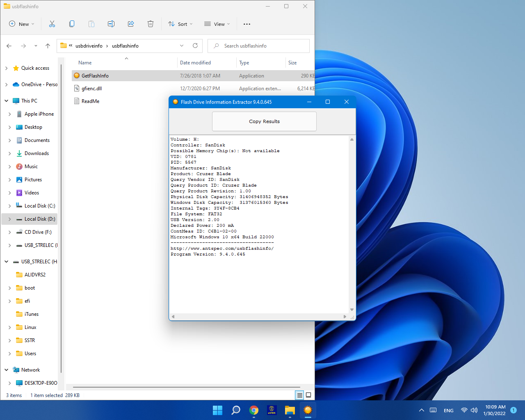Collapse the This PC tree node
Viewport: 525px width, 420px height.
6,101
